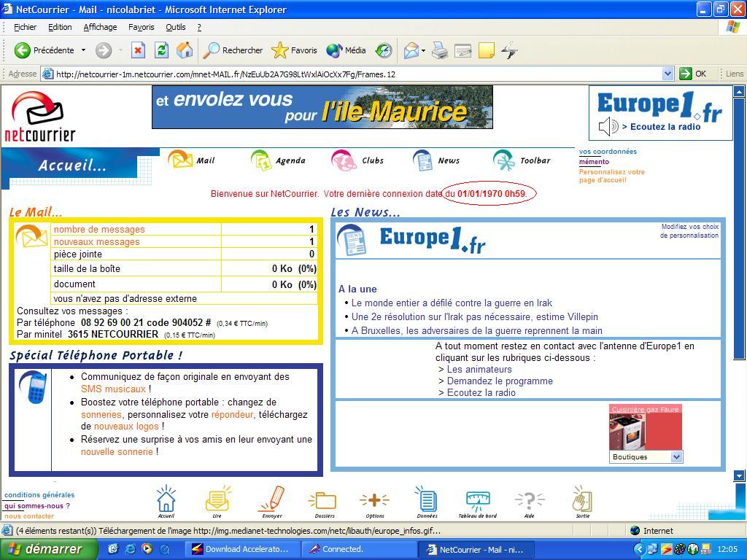Open 'Le monde entier a défilé' news link

point(452,303)
